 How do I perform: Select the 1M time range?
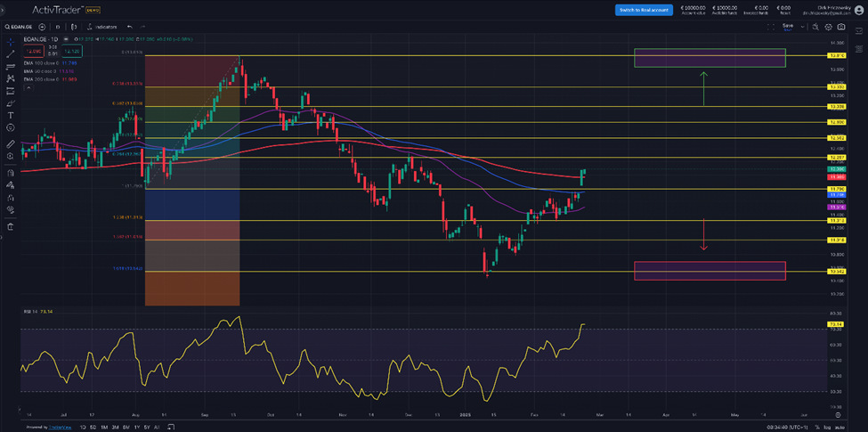pos(106,427)
